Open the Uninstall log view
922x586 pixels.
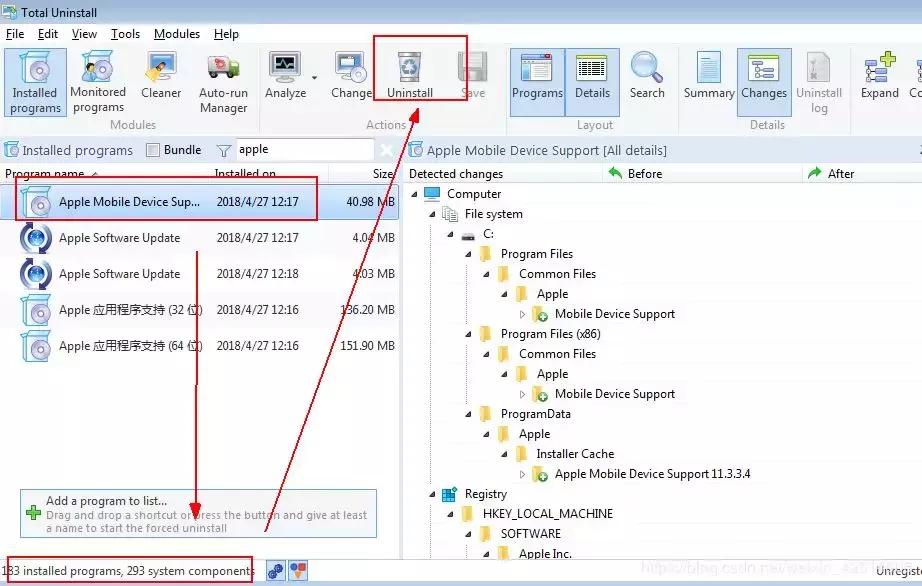[x=819, y=82]
